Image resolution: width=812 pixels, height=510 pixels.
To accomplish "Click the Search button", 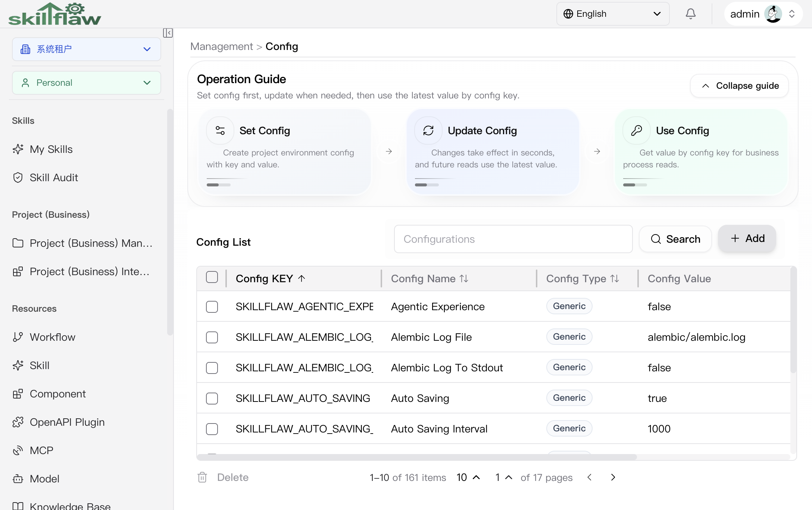I will 675,239.
